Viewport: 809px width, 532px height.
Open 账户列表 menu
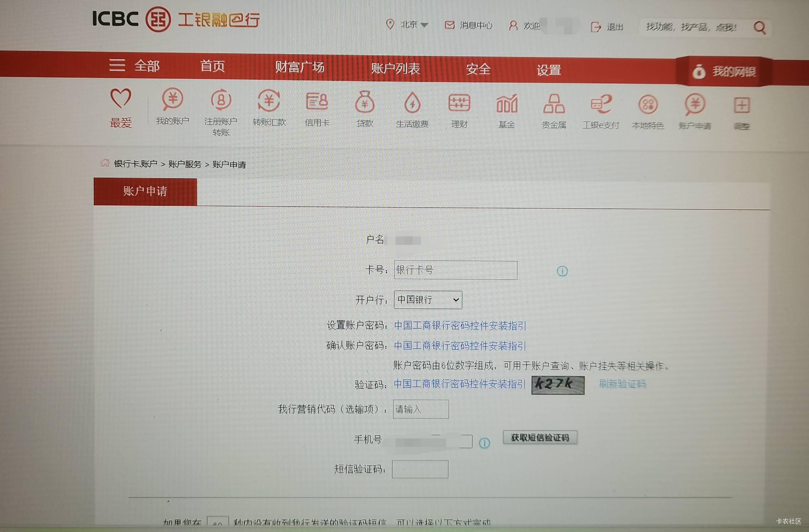click(x=395, y=68)
